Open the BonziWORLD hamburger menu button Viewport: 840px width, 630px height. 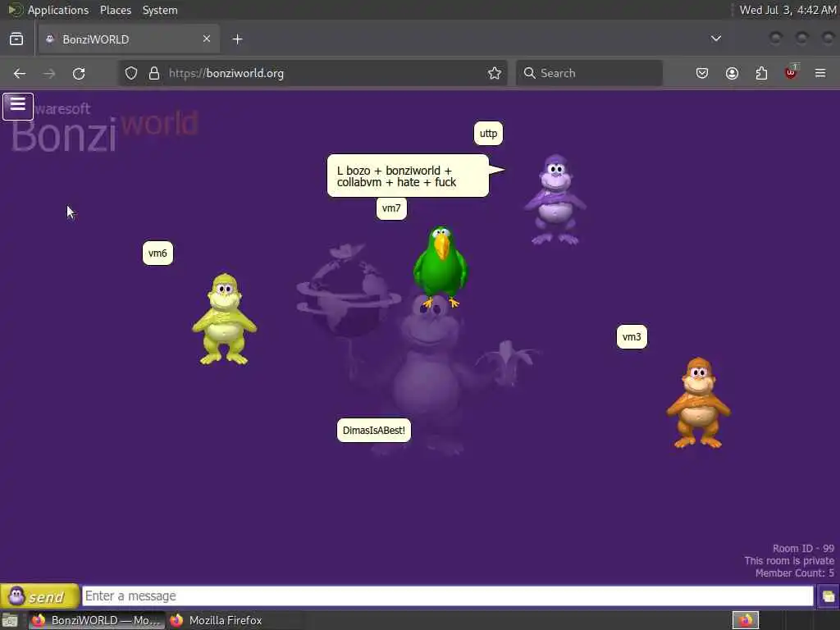coord(18,106)
